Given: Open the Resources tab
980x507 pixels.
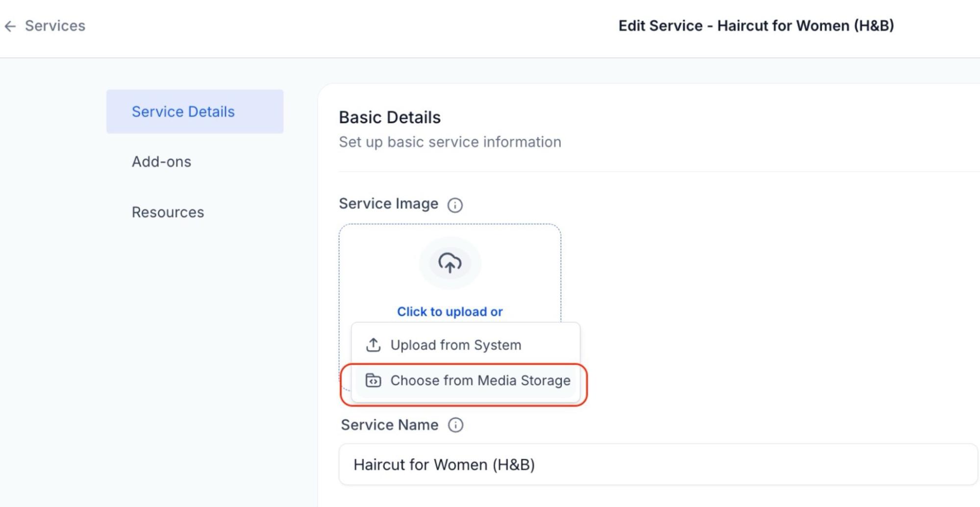Looking at the screenshot, I should 168,212.
